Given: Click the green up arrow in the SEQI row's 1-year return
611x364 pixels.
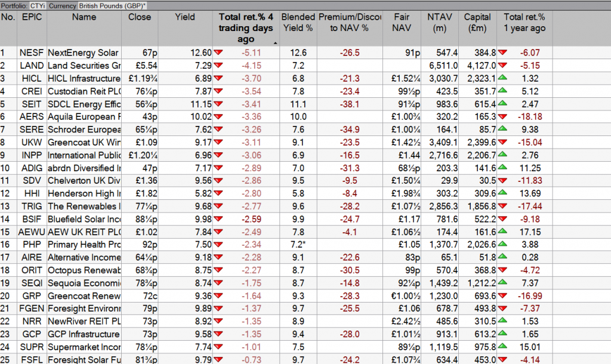Looking at the screenshot, I should pos(502,283).
